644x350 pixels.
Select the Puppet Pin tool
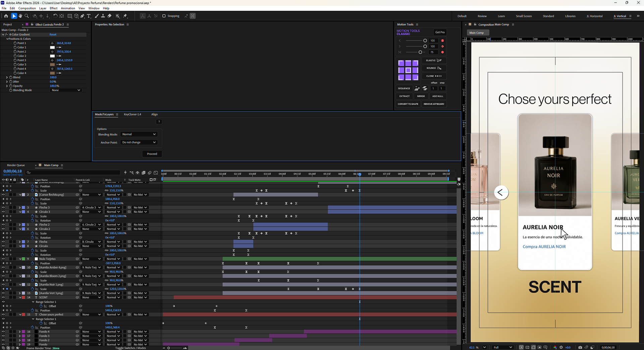(125, 16)
